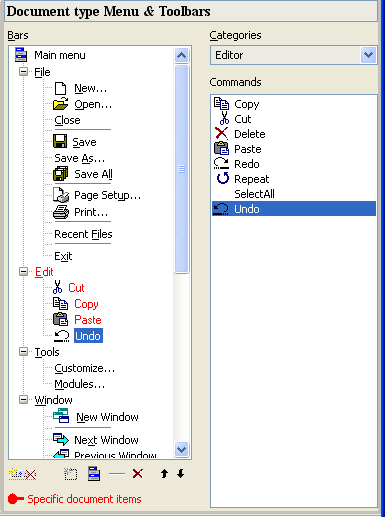Click the Editor category combo box
Image resolution: width=385 pixels, height=517 pixels.
point(293,55)
